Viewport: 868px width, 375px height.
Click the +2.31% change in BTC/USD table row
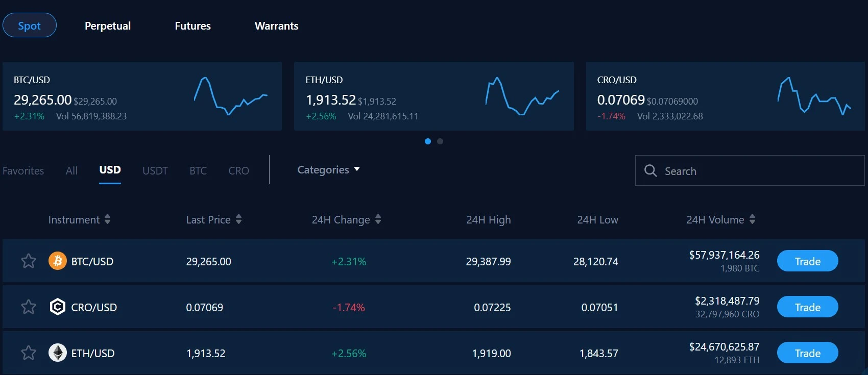[349, 261]
